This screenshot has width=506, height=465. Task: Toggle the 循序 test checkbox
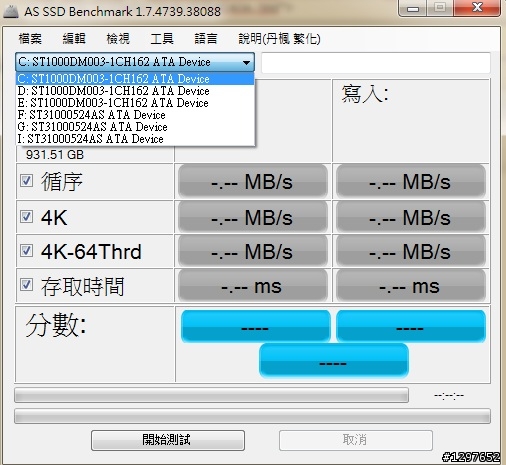click(26, 181)
